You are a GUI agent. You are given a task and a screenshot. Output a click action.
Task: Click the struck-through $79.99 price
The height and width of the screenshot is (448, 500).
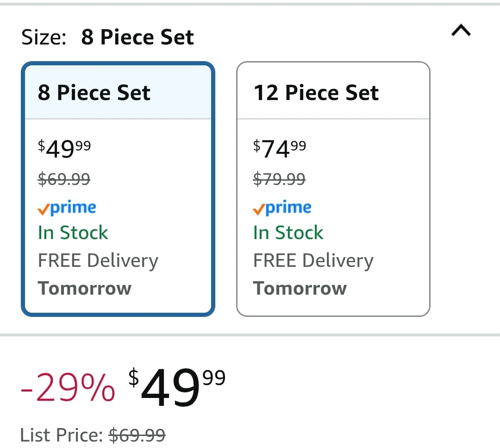(279, 179)
